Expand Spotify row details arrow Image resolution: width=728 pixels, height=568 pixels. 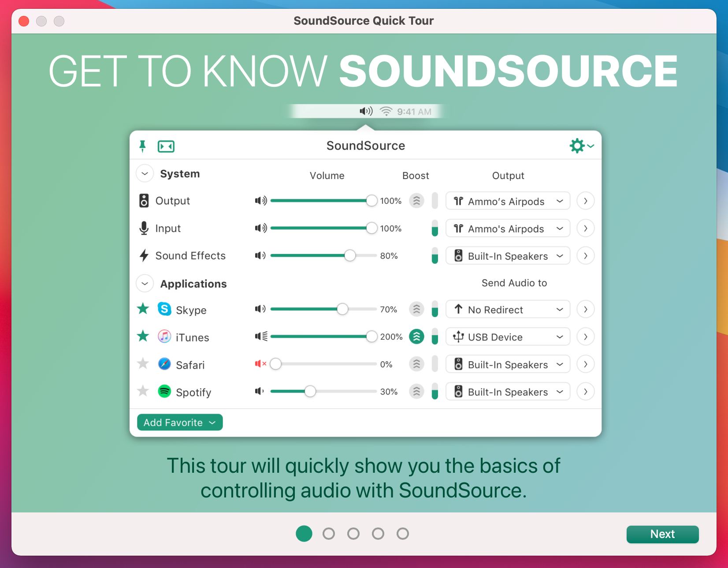[x=586, y=391]
